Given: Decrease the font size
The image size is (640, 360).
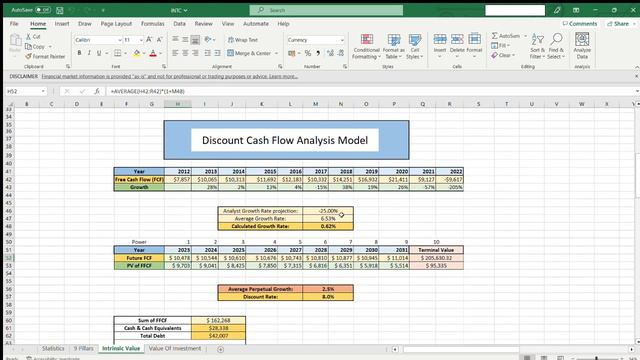Looking at the screenshot, I should tap(159, 40).
